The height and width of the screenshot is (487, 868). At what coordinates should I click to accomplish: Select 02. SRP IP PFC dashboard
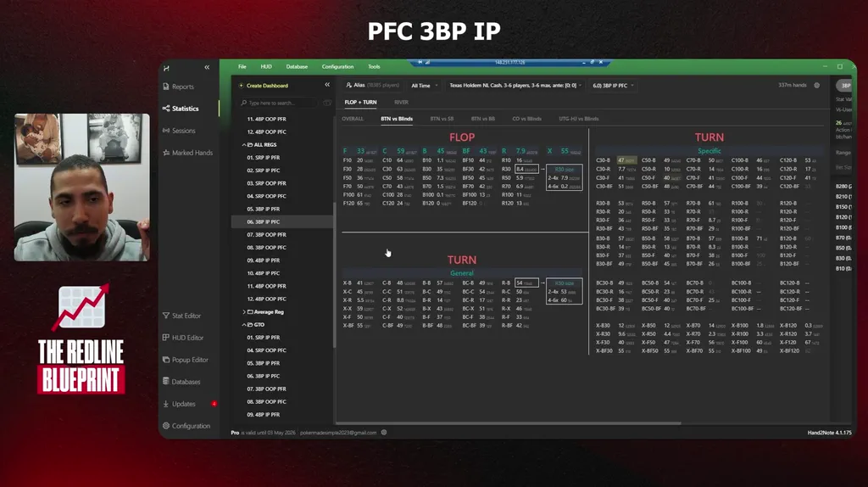264,170
